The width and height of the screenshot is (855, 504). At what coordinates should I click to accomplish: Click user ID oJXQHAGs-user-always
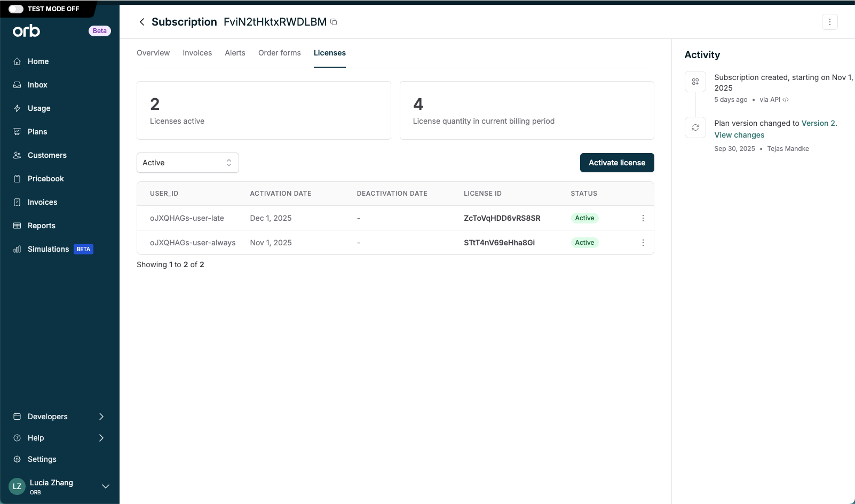tap(193, 243)
